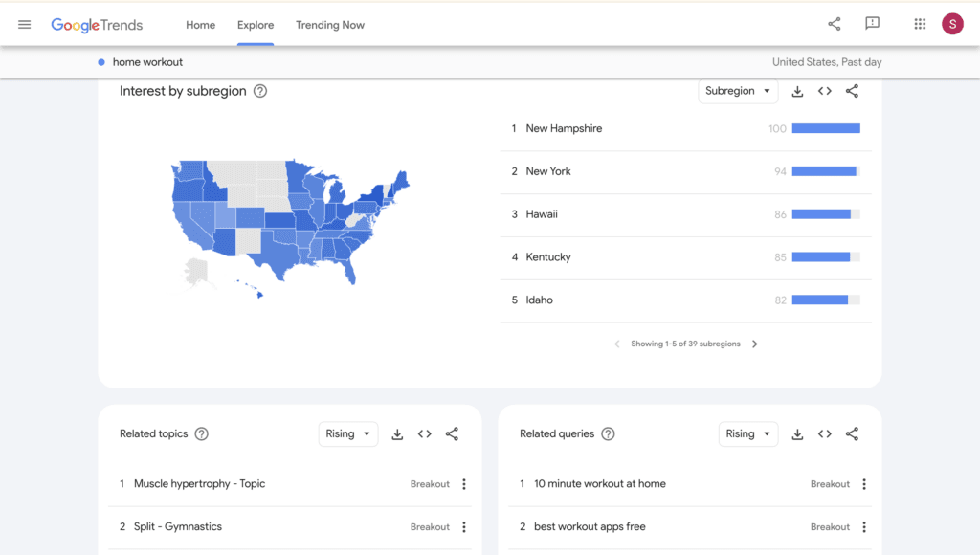Download Interest by subregion data as CSV

(797, 91)
